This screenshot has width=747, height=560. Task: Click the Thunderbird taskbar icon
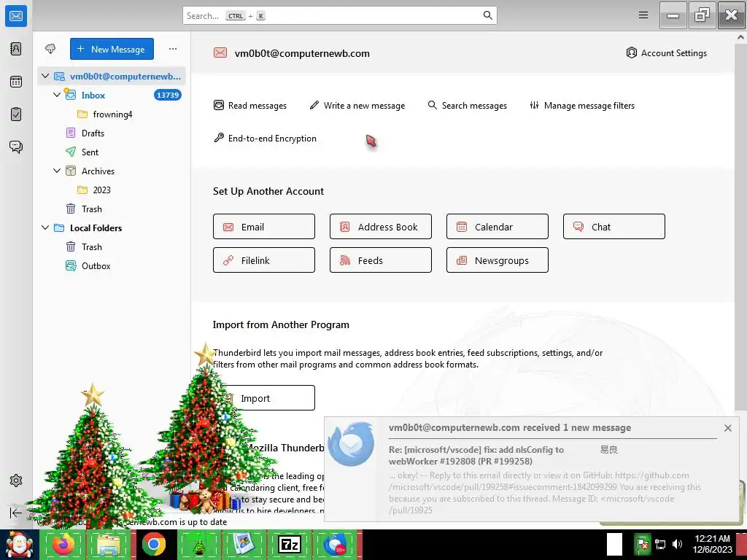(x=335, y=544)
